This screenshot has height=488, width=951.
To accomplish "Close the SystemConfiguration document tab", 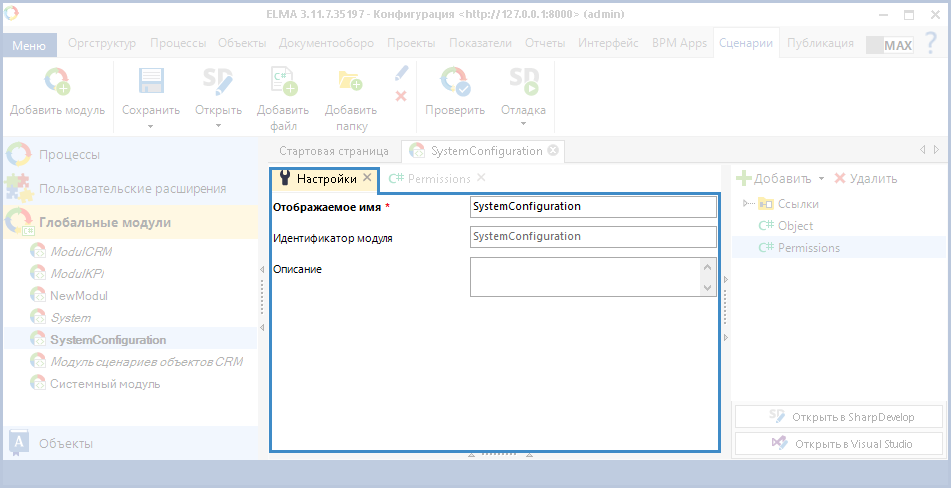I will [x=553, y=150].
